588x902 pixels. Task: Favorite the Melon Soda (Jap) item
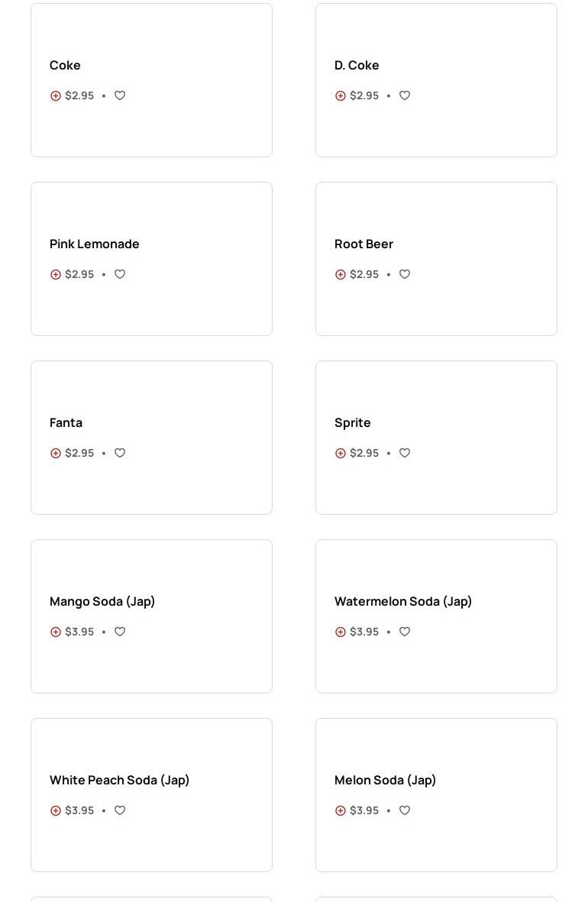tap(405, 810)
